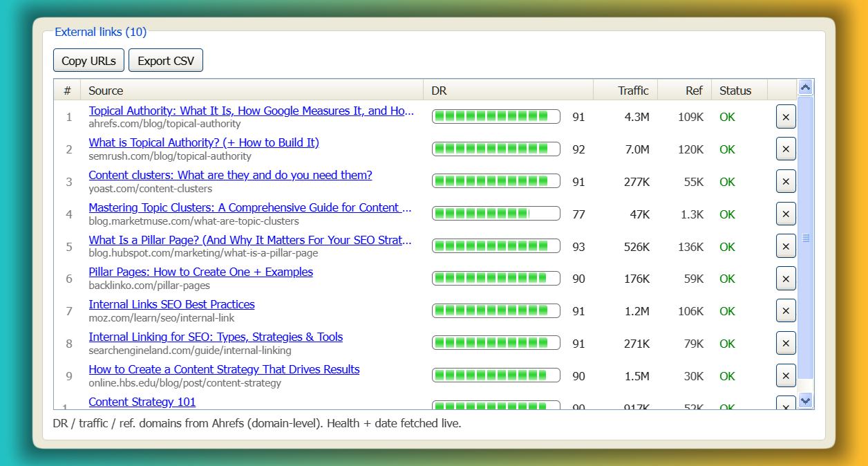The width and height of the screenshot is (868, 466).
Task: Open 'Internal Links SEO Best Practices' link
Action: tap(171, 304)
